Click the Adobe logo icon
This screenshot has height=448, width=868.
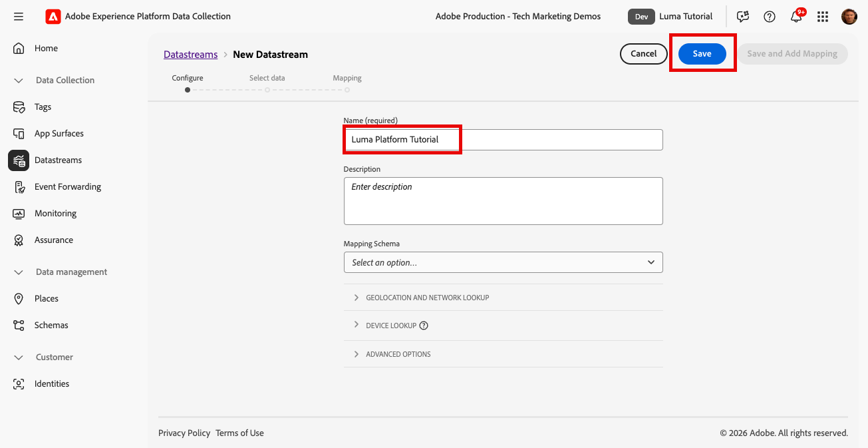click(x=53, y=17)
